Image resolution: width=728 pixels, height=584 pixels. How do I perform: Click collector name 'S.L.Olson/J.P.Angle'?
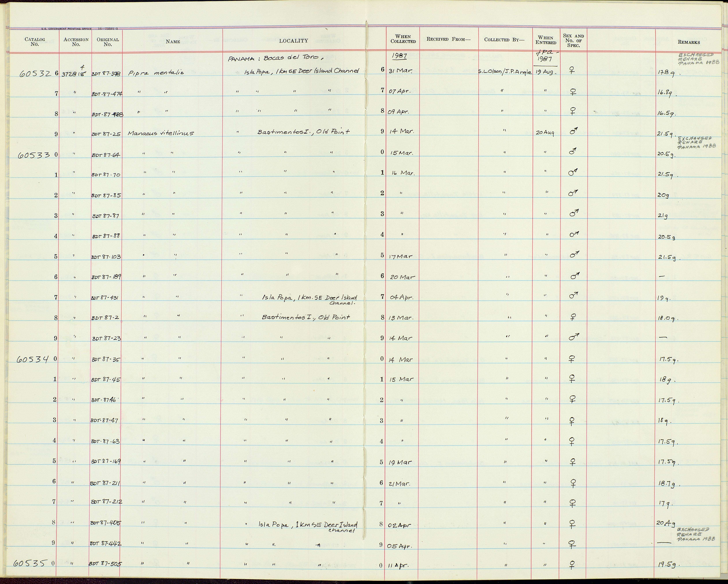coord(505,72)
